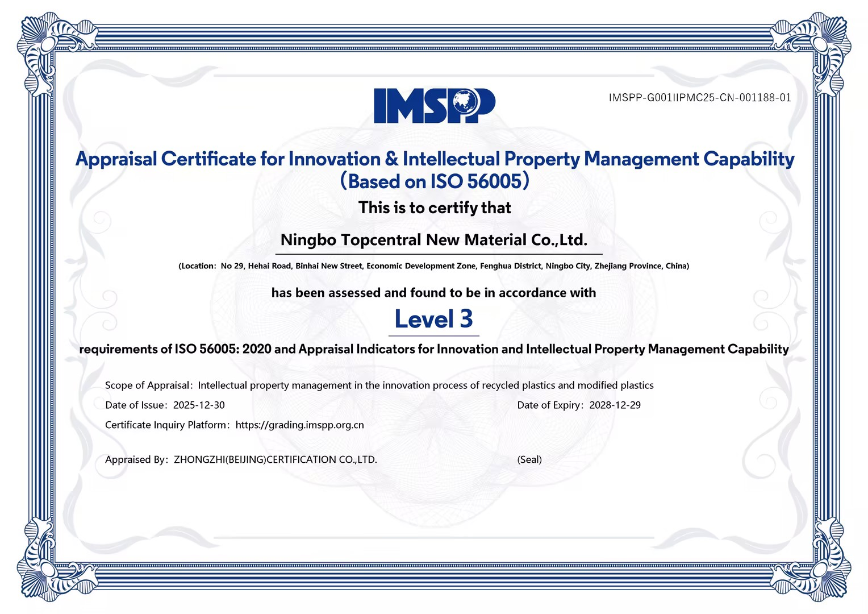Click the IMSPP logo at the top
868x614 pixels.
434,106
